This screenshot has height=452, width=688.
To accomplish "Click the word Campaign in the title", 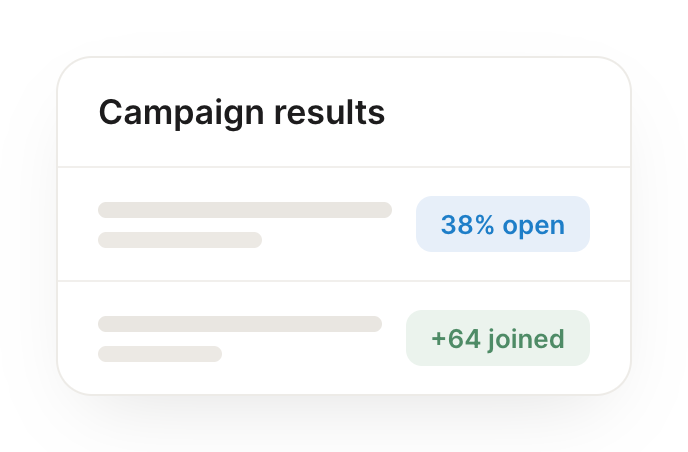I will click(x=182, y=114).
